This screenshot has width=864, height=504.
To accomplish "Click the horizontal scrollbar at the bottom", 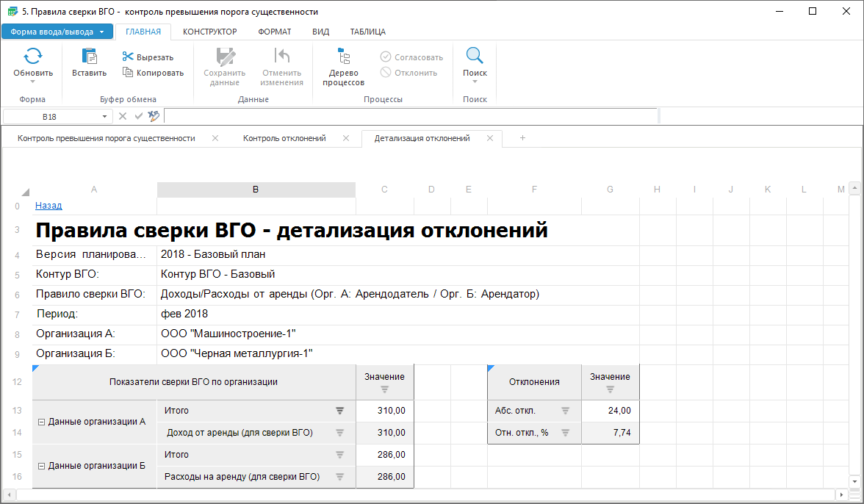I will 426,494.
